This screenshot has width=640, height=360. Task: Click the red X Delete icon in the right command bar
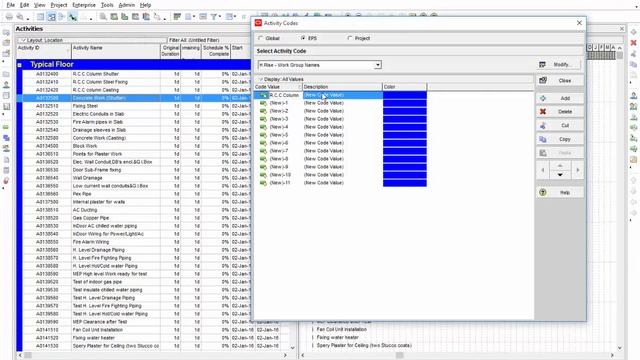click(x=633, y=42)
